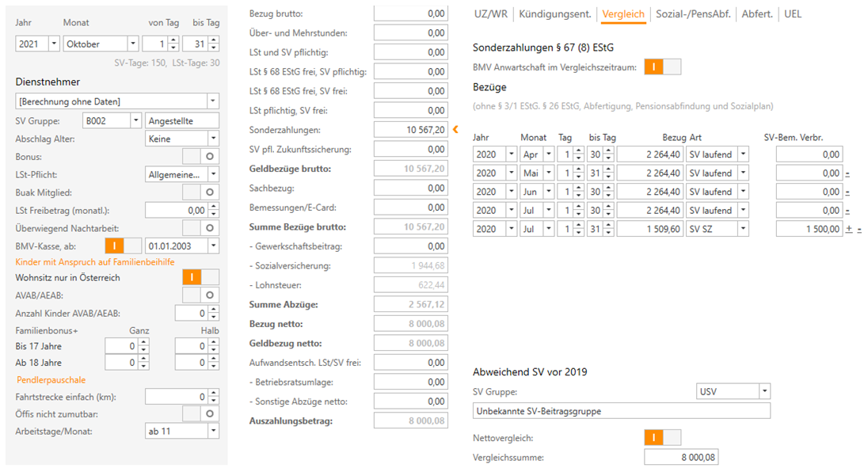The height and width of the screenshot is (472, 868).
Task: Increase Ab 18 Jahre Halb count
Action: click(x=214, y=359)
